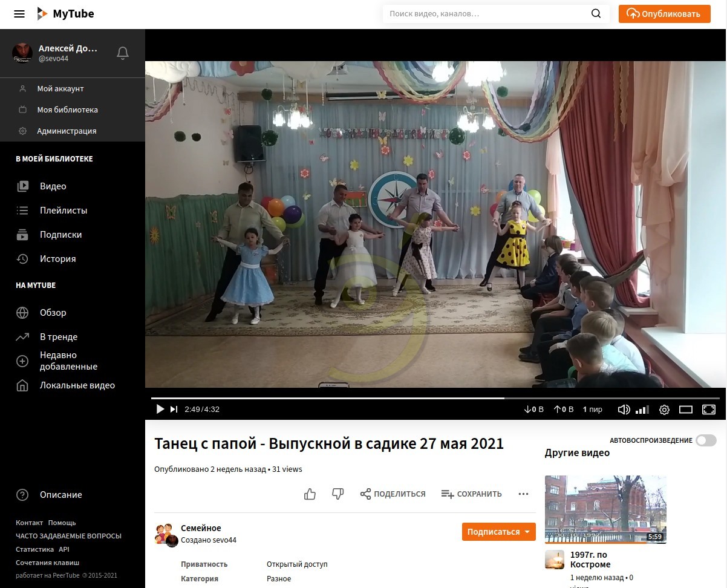Switch to theater mode
The image size is (727, 588).
[x=686, y=410]
